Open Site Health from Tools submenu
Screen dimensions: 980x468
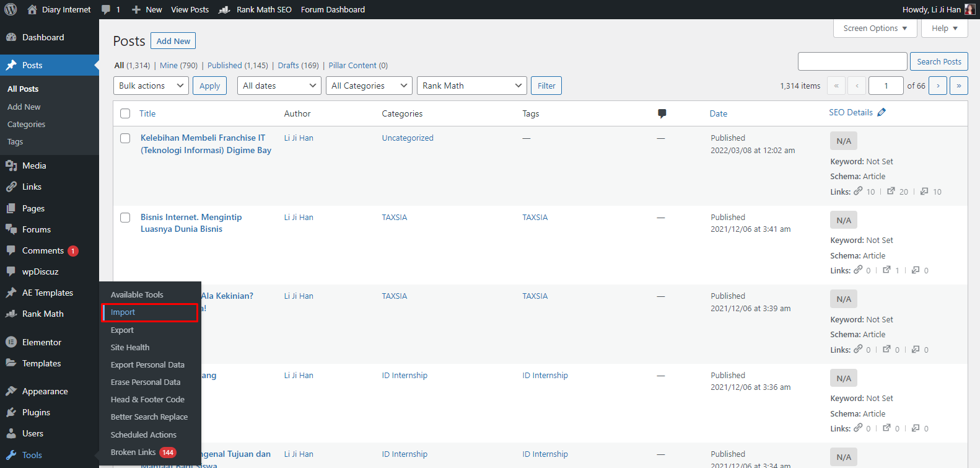[x=130, y=347]
